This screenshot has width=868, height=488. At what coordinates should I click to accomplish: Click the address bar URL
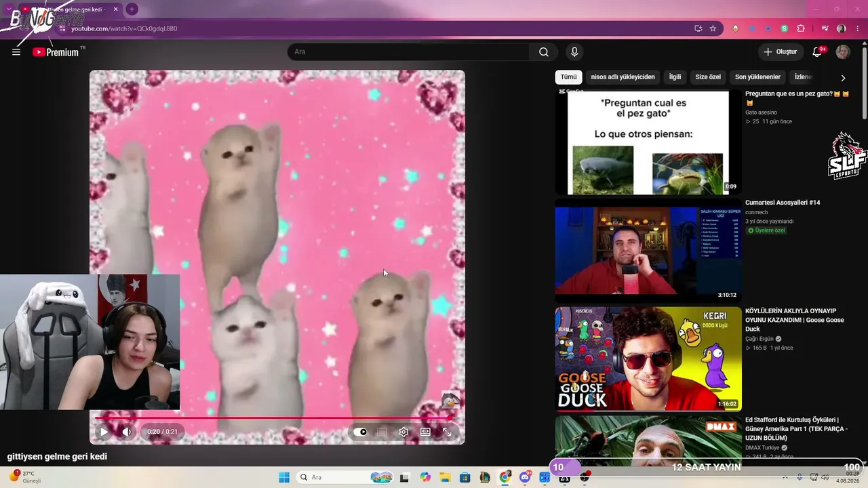[124, 28]
